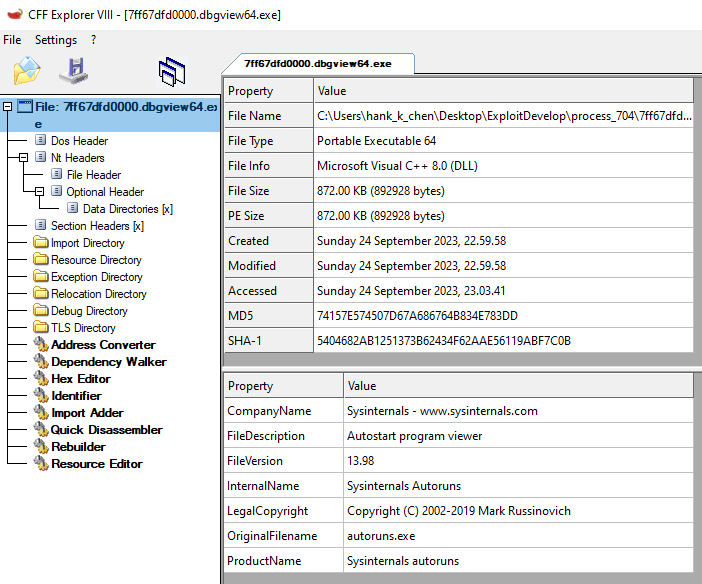Screen dimensions: 702x584
Task: Click the Dos Header page icon
Action: click(40, 140)
